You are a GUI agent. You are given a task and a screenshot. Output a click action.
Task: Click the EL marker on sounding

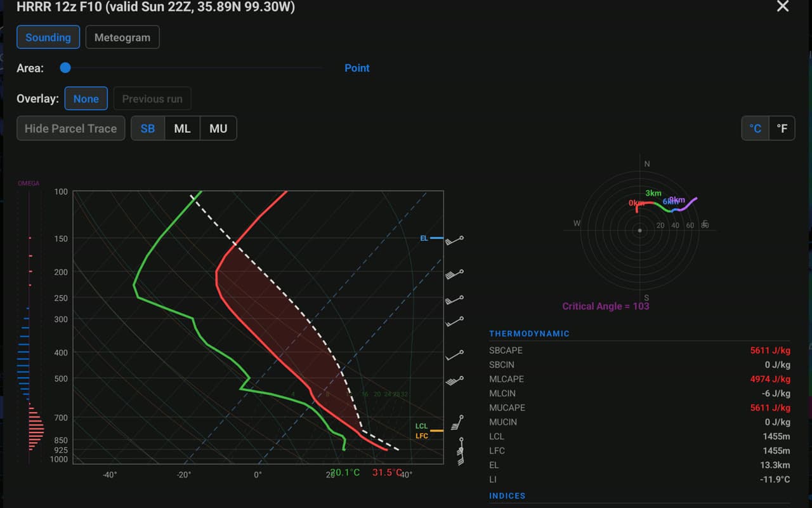431,238
